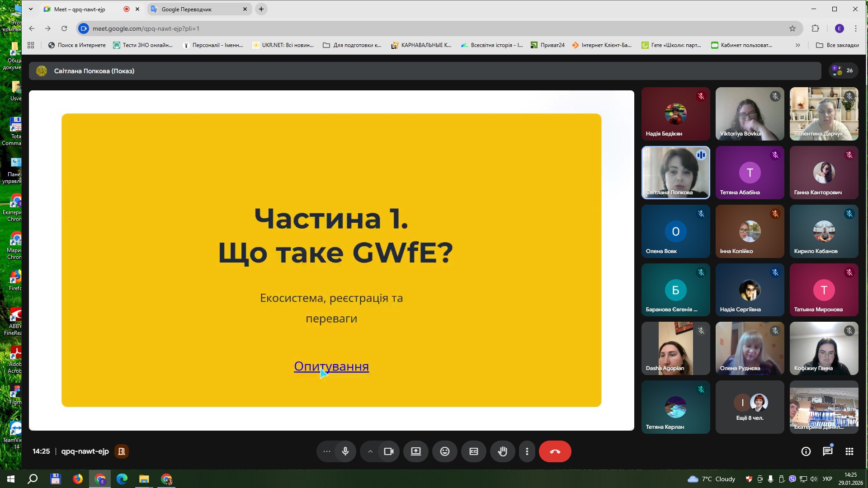The height and width of the screenshot is (488, 868).
Task: Open participants list showing 26
Action: (x=844, y=70)
